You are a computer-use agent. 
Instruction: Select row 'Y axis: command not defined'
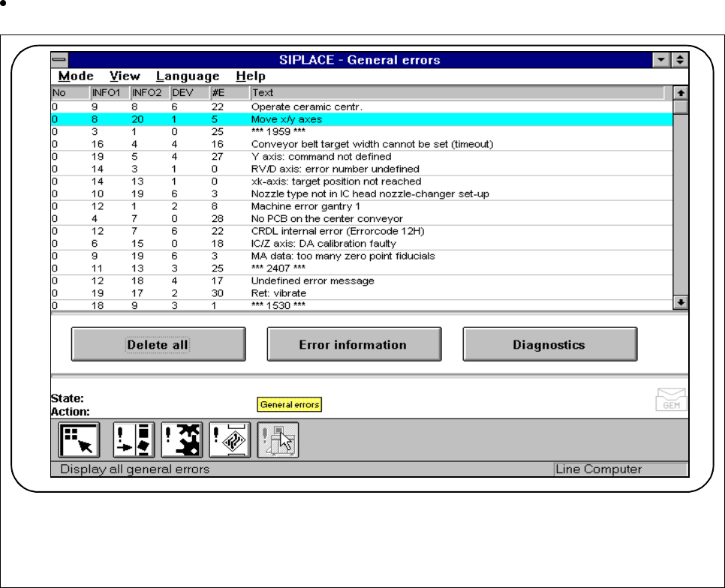tap(362, 157)
